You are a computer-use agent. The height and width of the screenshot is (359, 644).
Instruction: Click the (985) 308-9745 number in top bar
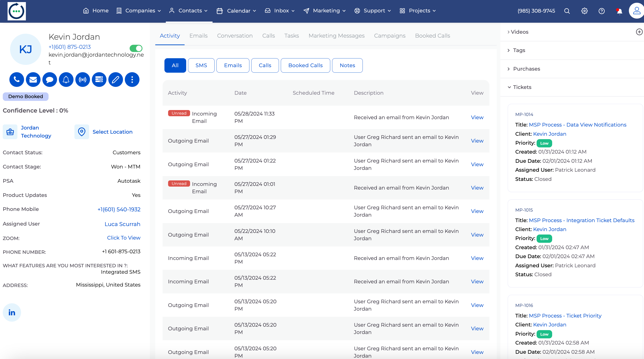point(536,11)
